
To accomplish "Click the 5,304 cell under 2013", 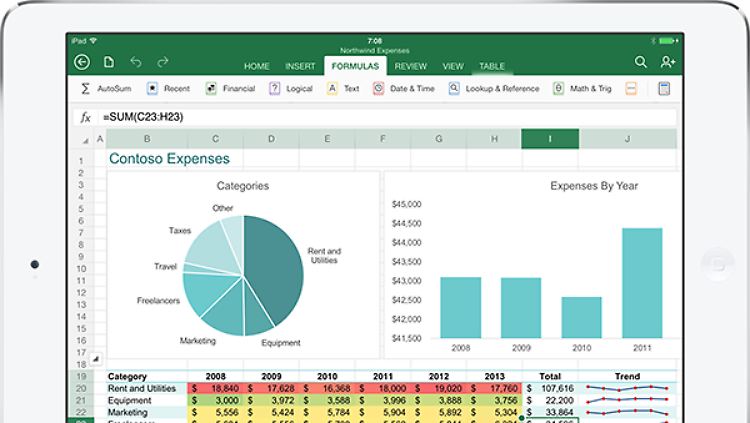I will tap(494, 412).
